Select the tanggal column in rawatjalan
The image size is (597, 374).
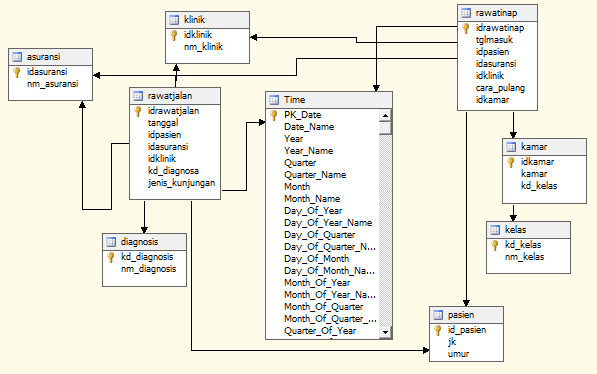[163, 123]
